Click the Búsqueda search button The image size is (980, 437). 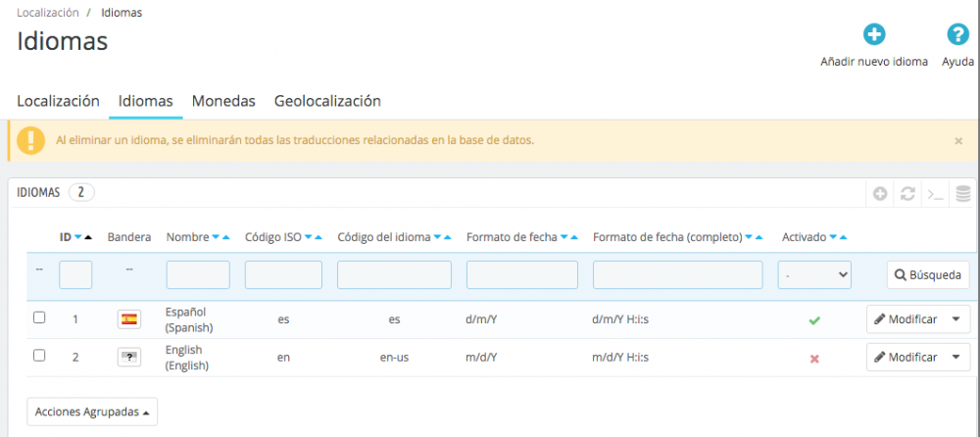tap(929, 275)
